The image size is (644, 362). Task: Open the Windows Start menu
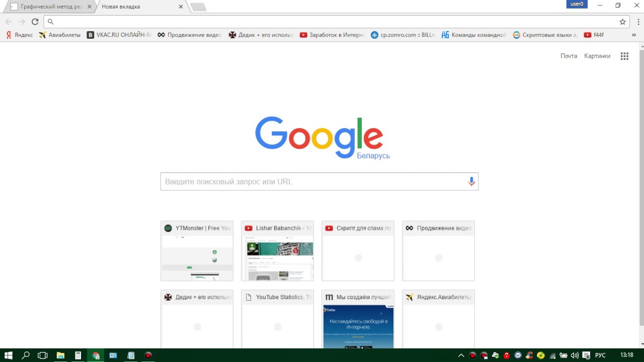point(9,355)
